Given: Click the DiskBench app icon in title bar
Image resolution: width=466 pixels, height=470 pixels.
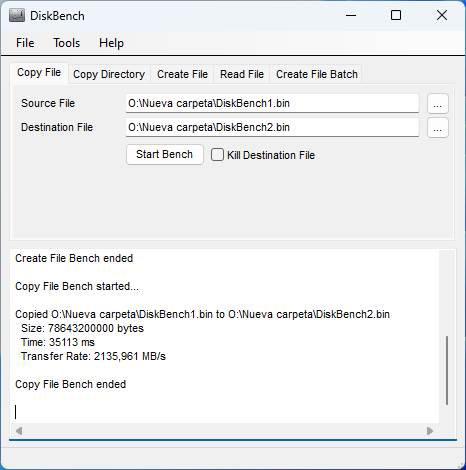Looking at the screenshot, I should click(x=16, y=15).
